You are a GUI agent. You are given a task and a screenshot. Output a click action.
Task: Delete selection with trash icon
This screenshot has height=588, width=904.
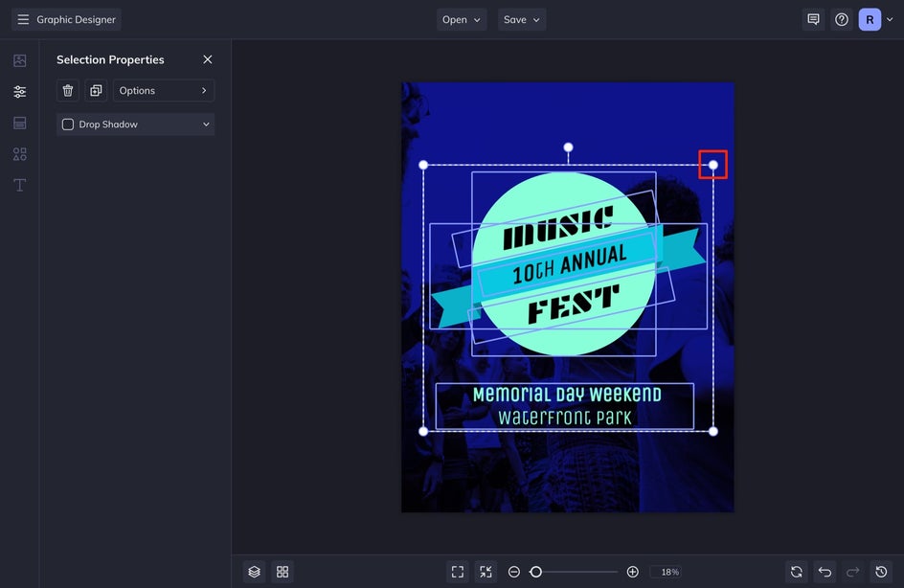coord(68,91)
